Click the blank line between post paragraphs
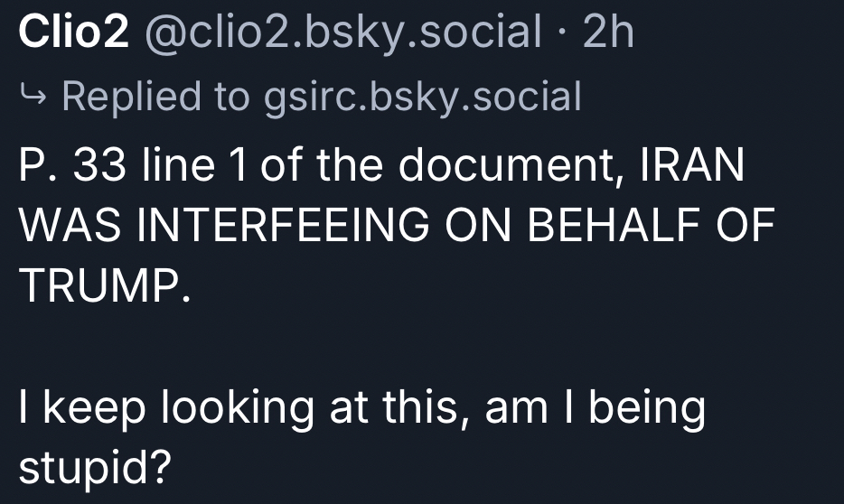844x504 pixels. pos(361,347)
